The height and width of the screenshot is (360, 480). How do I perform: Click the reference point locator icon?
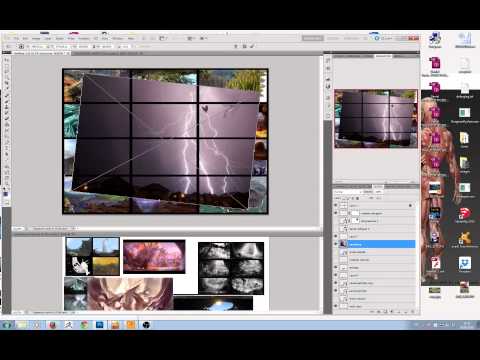(x=21, y=46)
